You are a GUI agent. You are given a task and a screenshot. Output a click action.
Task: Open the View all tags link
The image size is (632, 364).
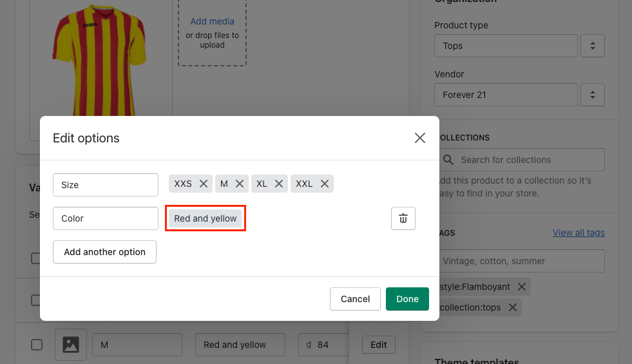click(x=579, y=233)
